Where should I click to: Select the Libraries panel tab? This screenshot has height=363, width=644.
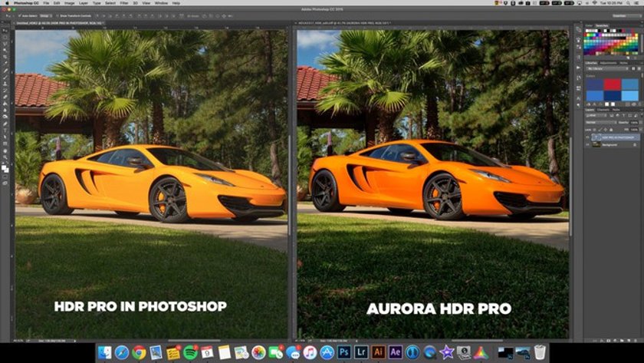pyautogui.click(x=591, y=63)
